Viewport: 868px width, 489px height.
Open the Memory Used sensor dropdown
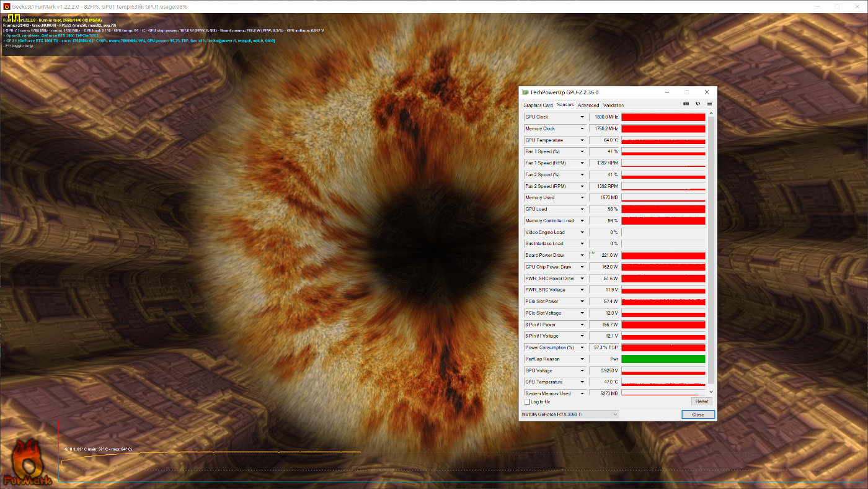582,198
